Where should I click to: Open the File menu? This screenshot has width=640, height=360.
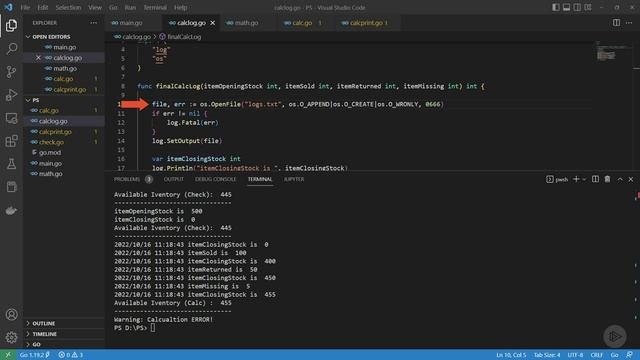pos(25,7)
